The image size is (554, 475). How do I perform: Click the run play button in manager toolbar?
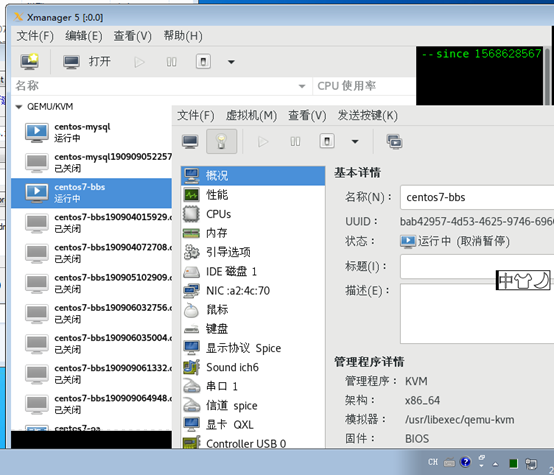pyautogui.click(x=139, y=62)
